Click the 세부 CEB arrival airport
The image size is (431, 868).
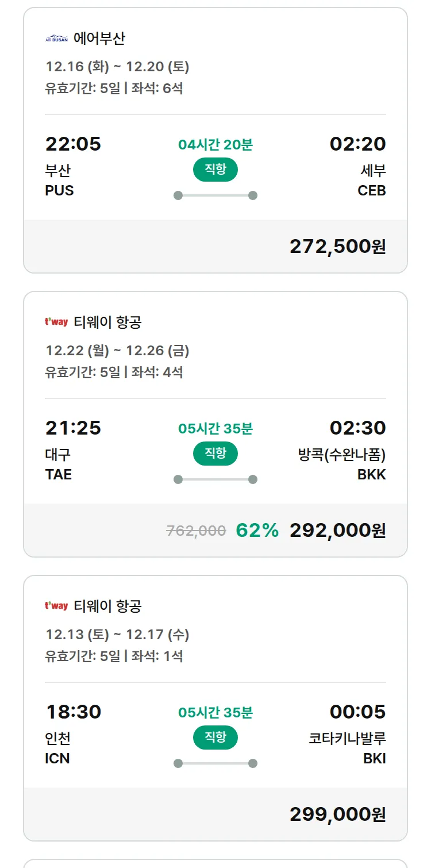(372, 180)
